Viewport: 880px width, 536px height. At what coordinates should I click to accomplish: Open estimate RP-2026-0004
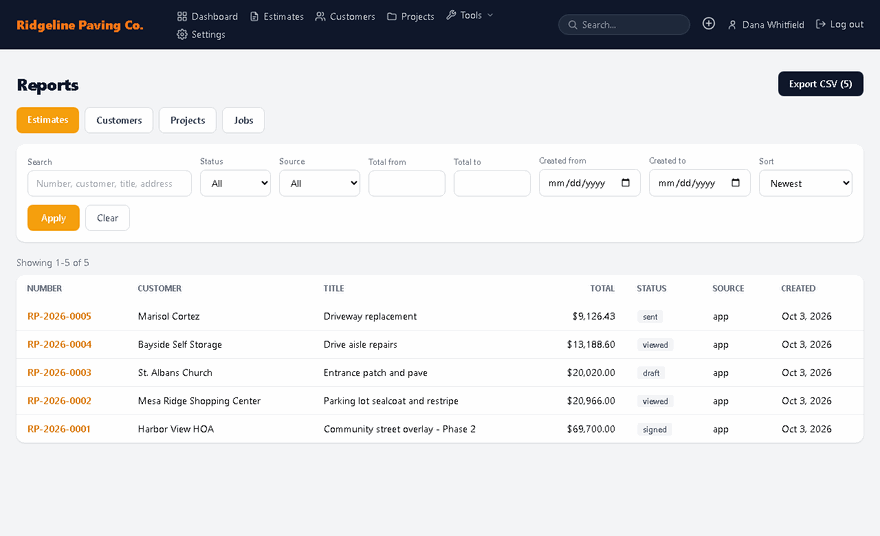click(59, 345)
